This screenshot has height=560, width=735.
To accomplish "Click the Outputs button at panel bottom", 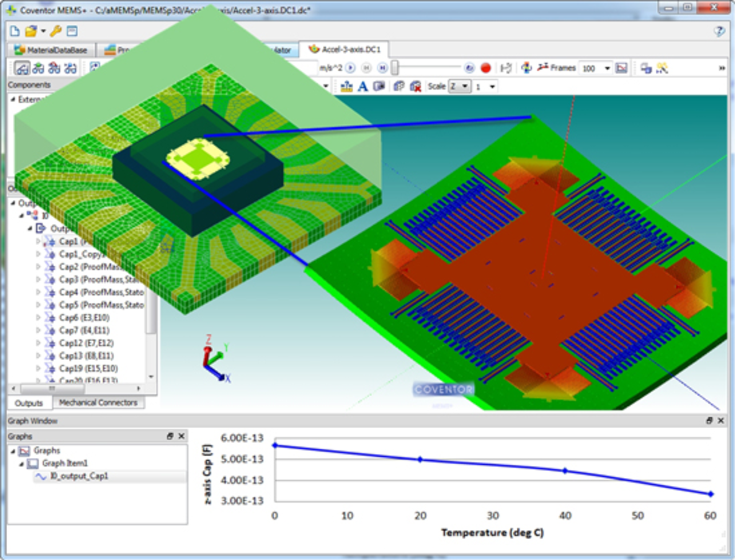I will tap(29, 403).
